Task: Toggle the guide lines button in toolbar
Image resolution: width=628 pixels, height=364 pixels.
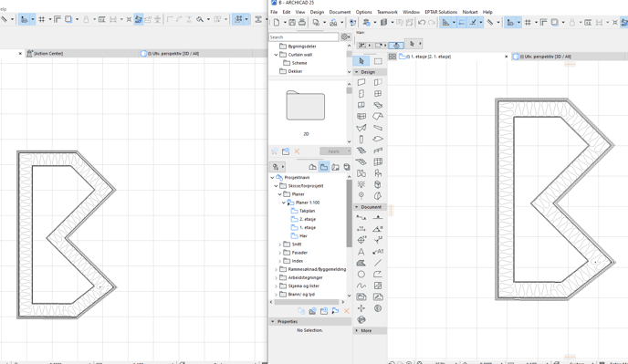Action: pos(445,23)
